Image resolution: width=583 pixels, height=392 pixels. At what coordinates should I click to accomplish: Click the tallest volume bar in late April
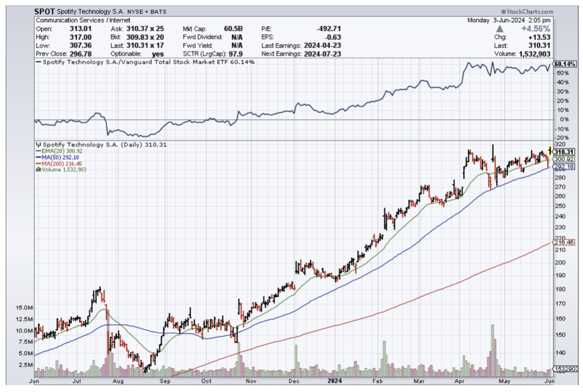point(493,351)
